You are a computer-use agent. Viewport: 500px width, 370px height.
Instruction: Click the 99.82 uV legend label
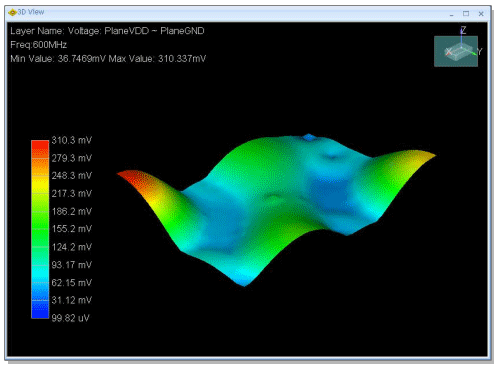pyautogui.click(x=71, y=318)
